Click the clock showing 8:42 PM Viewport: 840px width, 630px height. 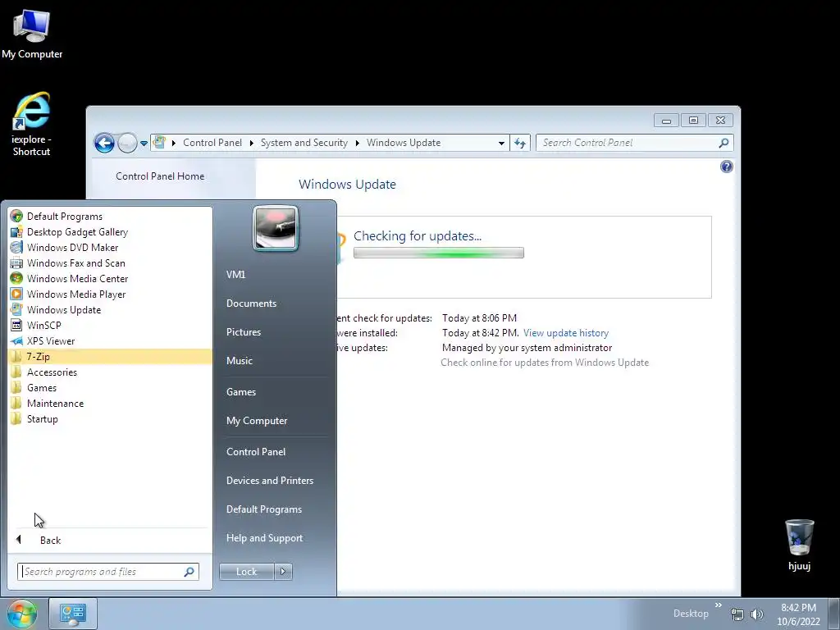click(798, 614)
